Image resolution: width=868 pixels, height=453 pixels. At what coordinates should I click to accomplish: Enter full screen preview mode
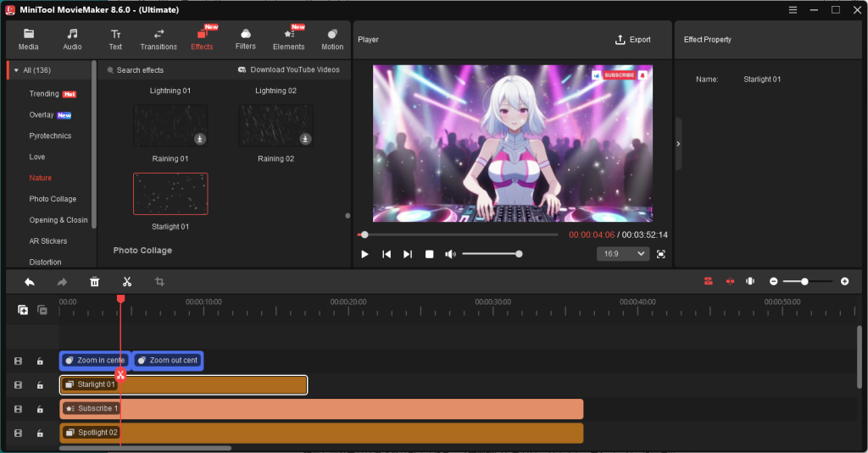coord(660,254)
